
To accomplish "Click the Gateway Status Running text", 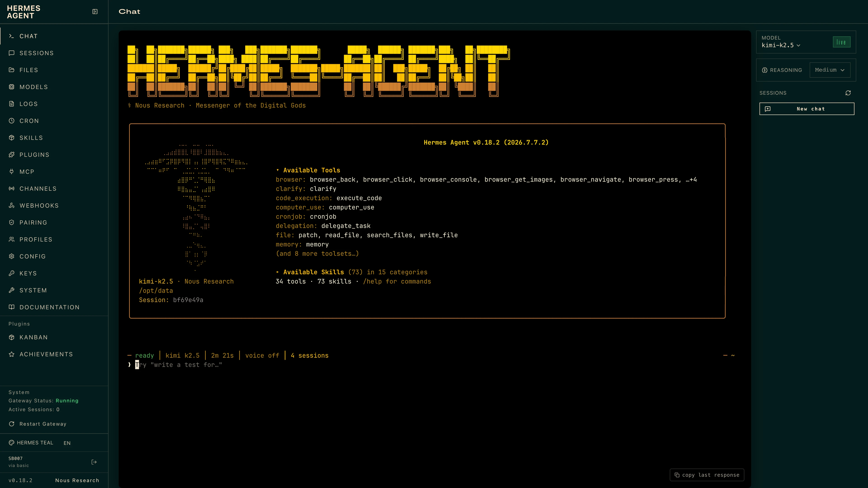I will point(43,401).
